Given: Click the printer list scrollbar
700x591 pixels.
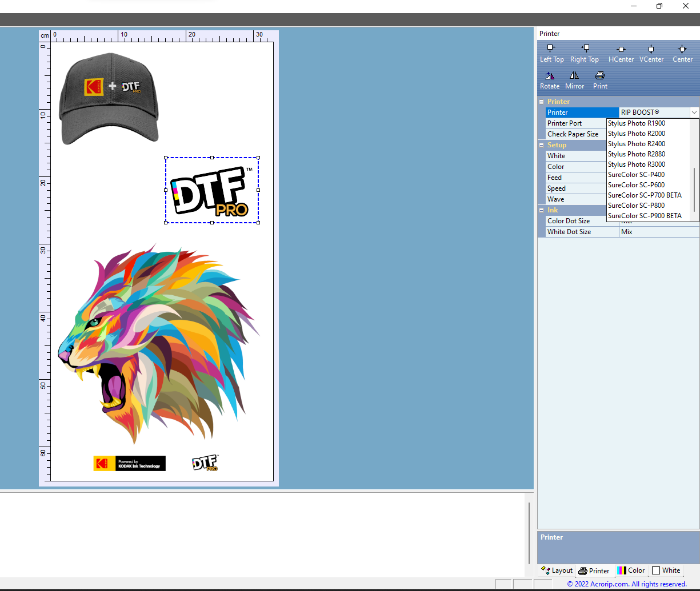Looking at the screenshot, I should [695, 188].
